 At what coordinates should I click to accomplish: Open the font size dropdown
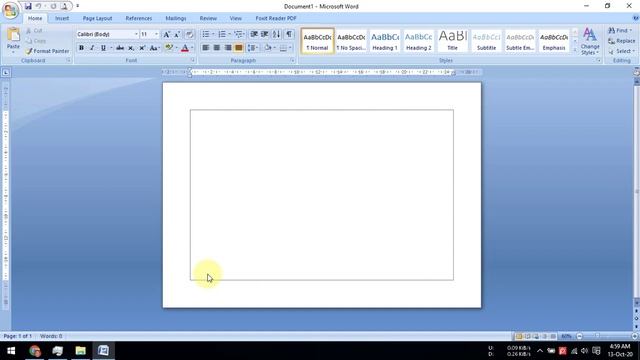pyautogui.click(x=156, y=34)
